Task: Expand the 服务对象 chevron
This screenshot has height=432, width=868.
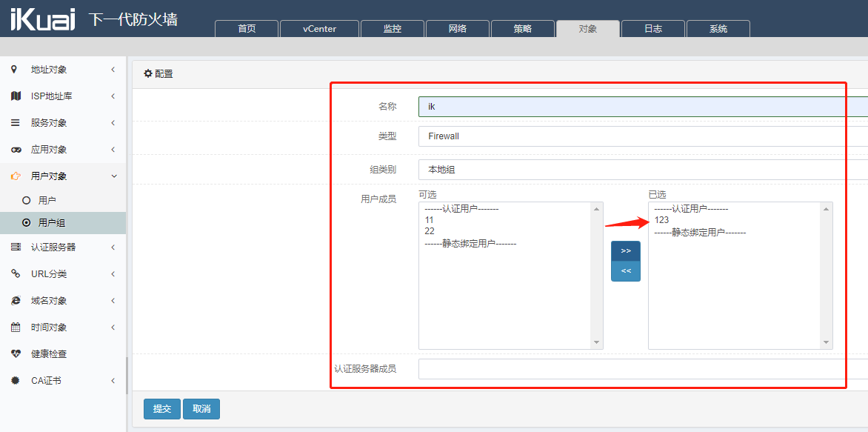Action: coord(113,123)
